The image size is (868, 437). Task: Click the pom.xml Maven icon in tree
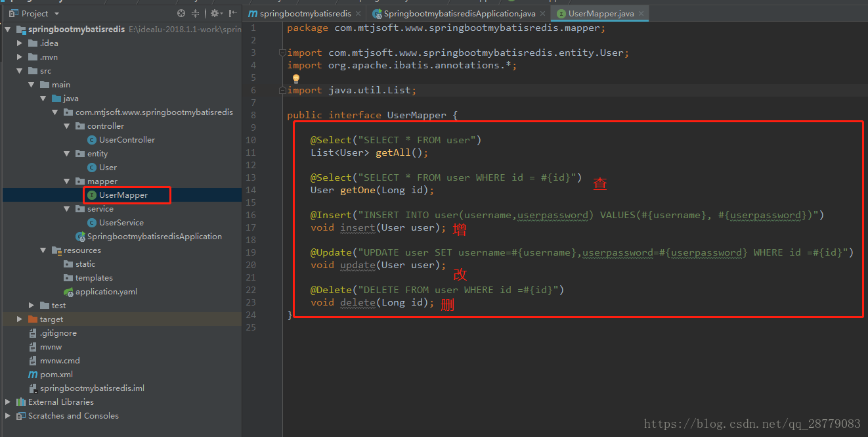tap(33, 375)
